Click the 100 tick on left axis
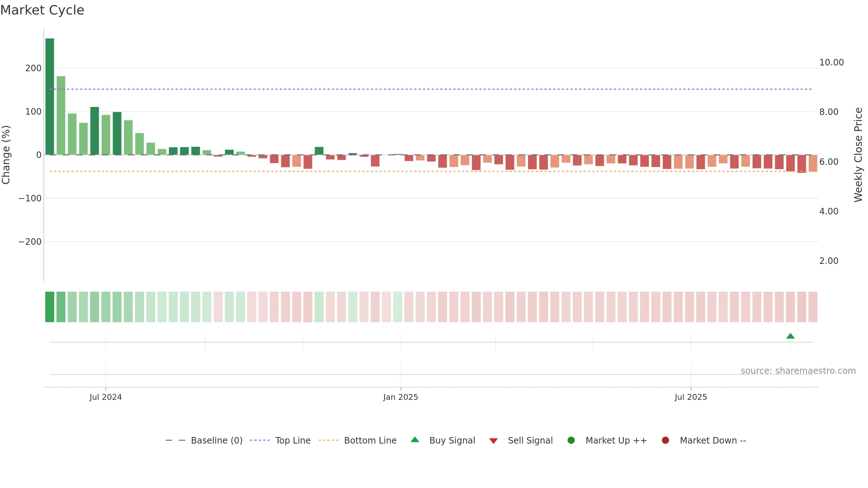The image size is (868, 488). pyautogui.click(x=33, y=112)
